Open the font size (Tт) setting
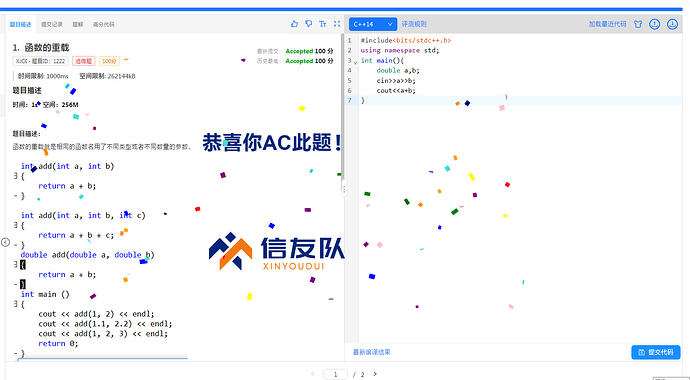The image size is (690, 380). point(323,24)
